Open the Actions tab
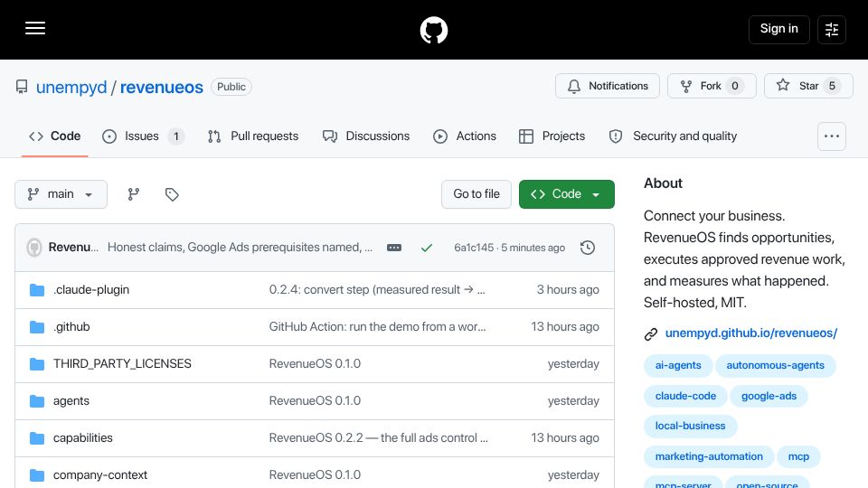This screenshot has width=868, height=488. (x=465, y=136)
